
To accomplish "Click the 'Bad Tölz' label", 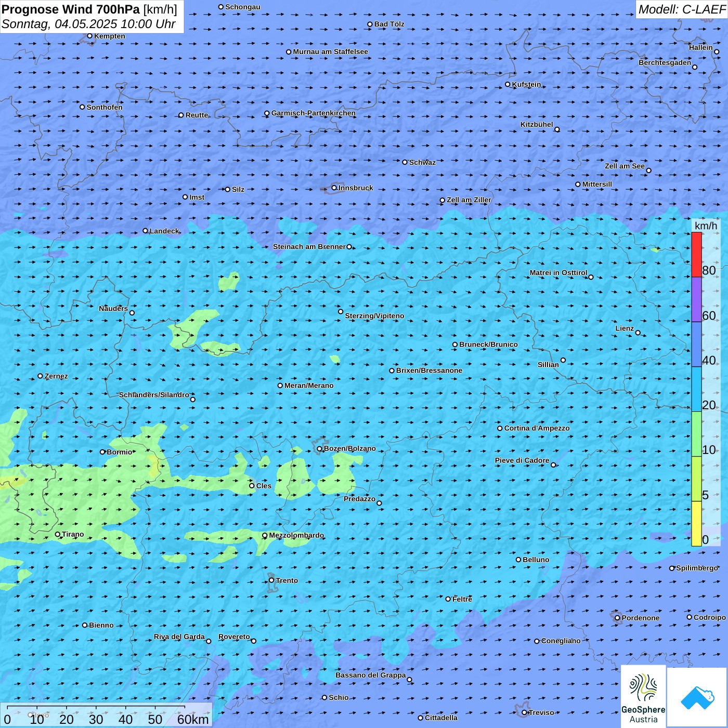I will tap(389, 24).
